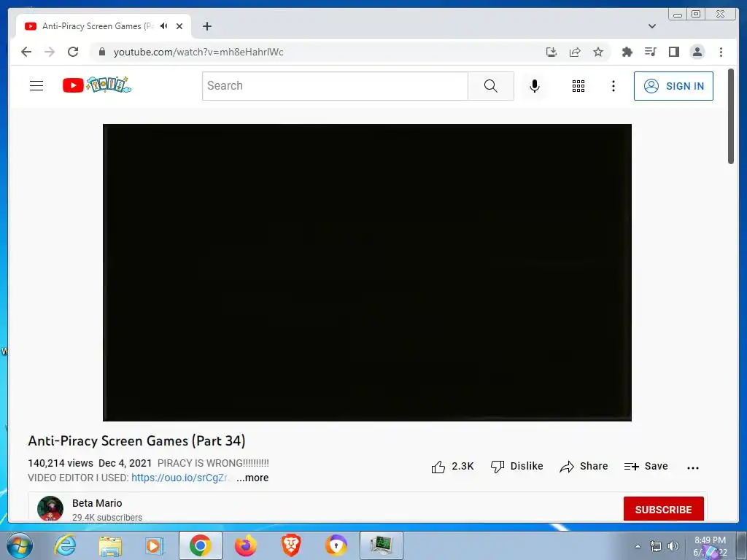Click the Dislike thumbs down button
The width and height of the screenshot is (747, 560).
(517, 466)
